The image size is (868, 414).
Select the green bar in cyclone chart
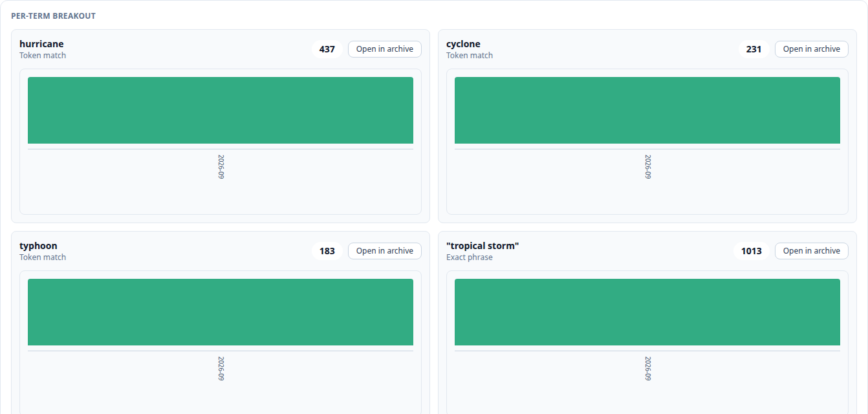(x=647, y=110)
